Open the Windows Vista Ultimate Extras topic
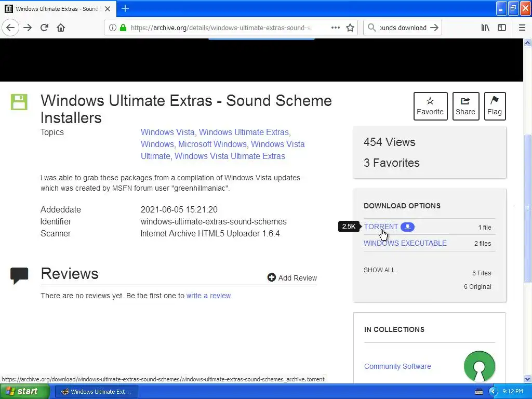Image resolution: width=532 pixels, height=399 pixels. [230, 156]
